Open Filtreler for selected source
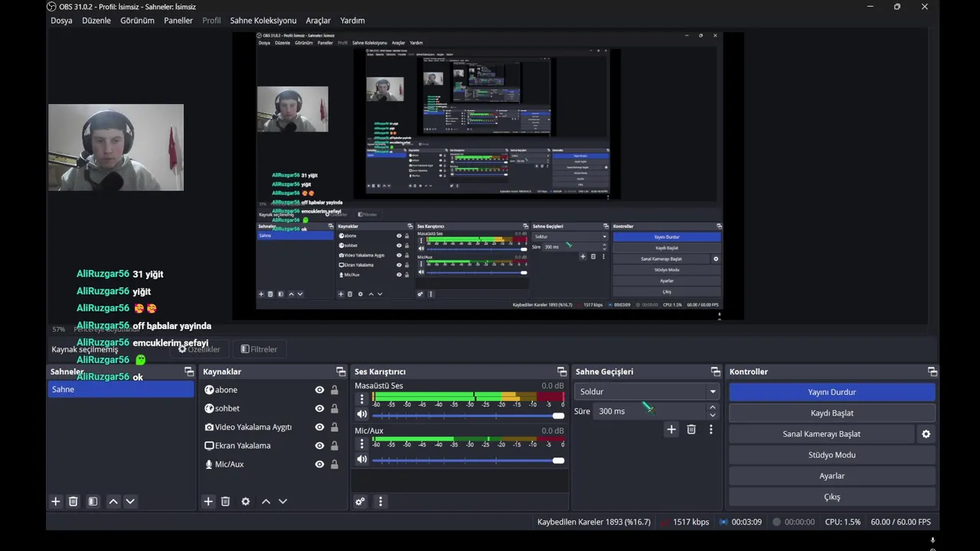980x551 pixels. [259, 349]
